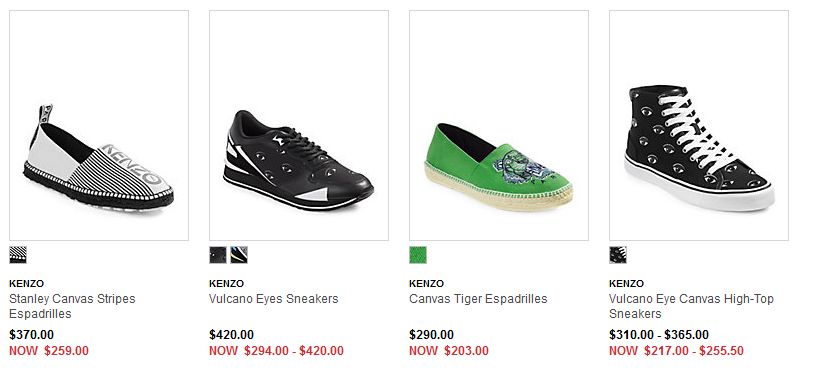Open the Stanley Canvas Stripes Espadrilles link

[72, 306]
